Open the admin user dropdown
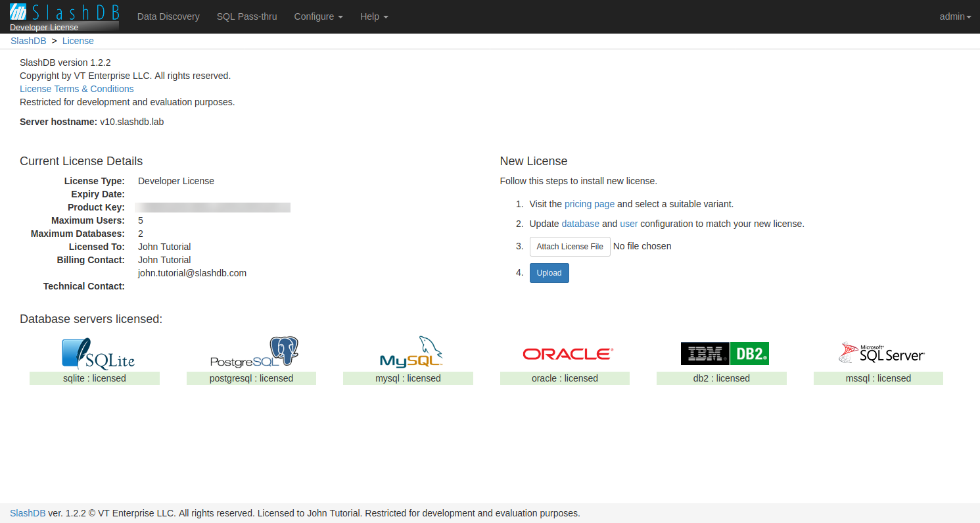The image size is (980, 523). click(956, 16)
